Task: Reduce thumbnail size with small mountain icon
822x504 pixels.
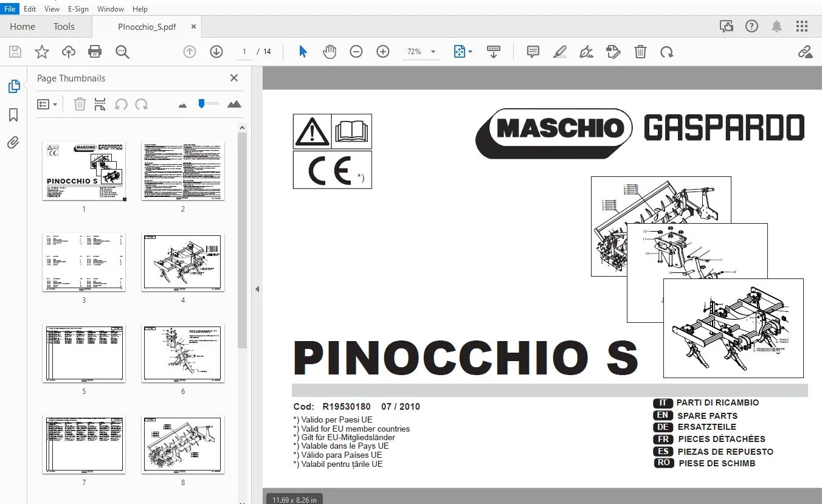Action: pyautogui.click(x=182, y=105)
